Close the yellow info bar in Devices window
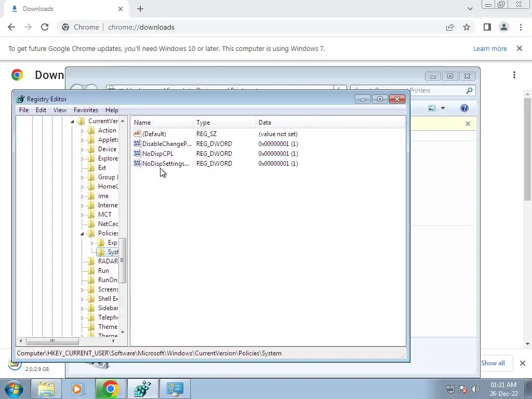Image resolution: width=532 pixels, height=399 pixels. pyautogui.click(x=468, y=124)
